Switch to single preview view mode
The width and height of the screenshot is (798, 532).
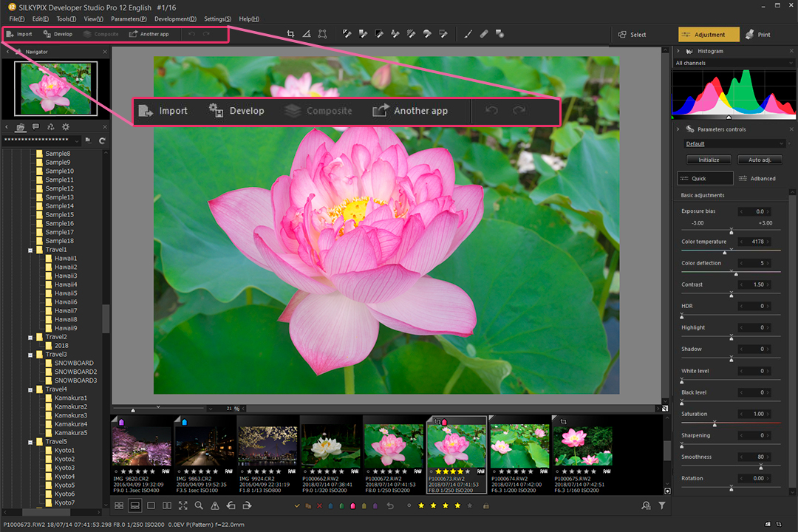pyautogui.click(x=151, y=505)
